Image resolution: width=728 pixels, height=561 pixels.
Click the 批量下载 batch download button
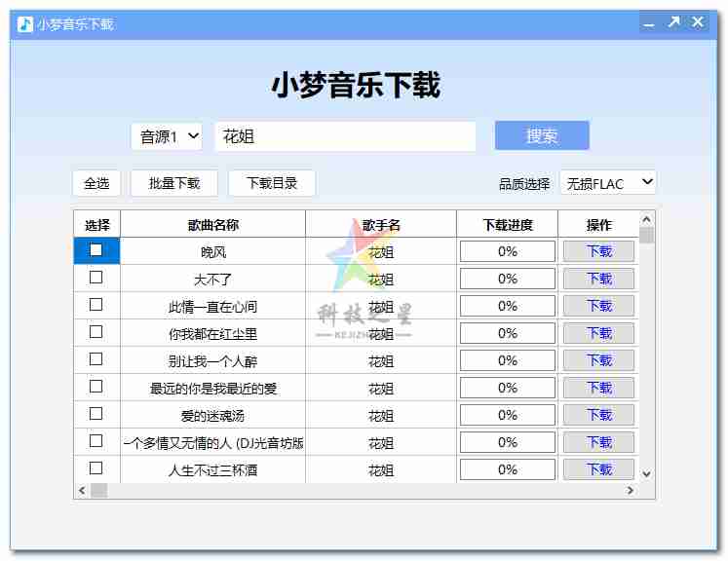(174, 183)
